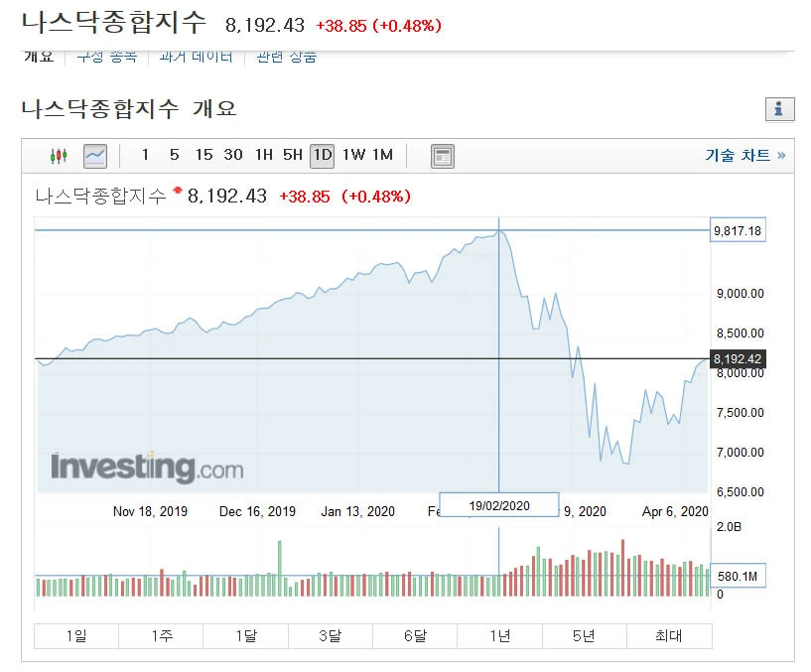The image size is (811, 672).
Task: Click the 19/02/2020 date marker
Action: pos(499,505)
